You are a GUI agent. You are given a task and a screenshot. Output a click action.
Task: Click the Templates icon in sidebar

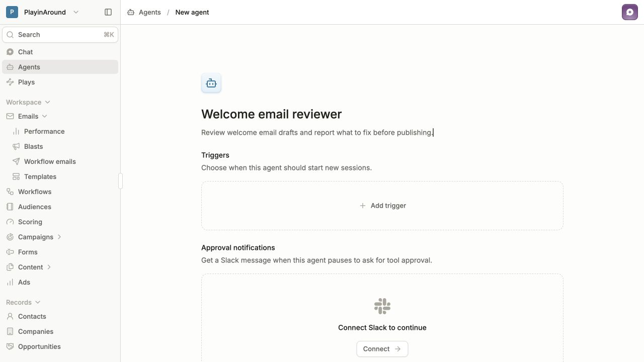point(16,176)
